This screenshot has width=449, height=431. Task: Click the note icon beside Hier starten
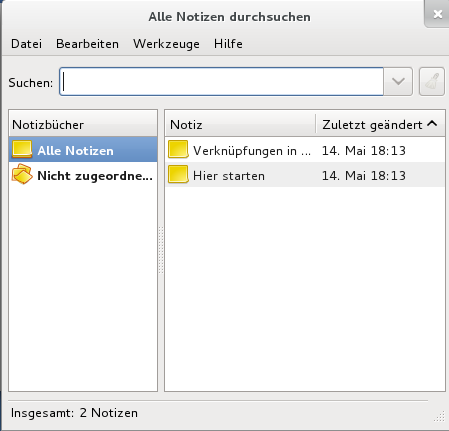click(x=178, y=174)
